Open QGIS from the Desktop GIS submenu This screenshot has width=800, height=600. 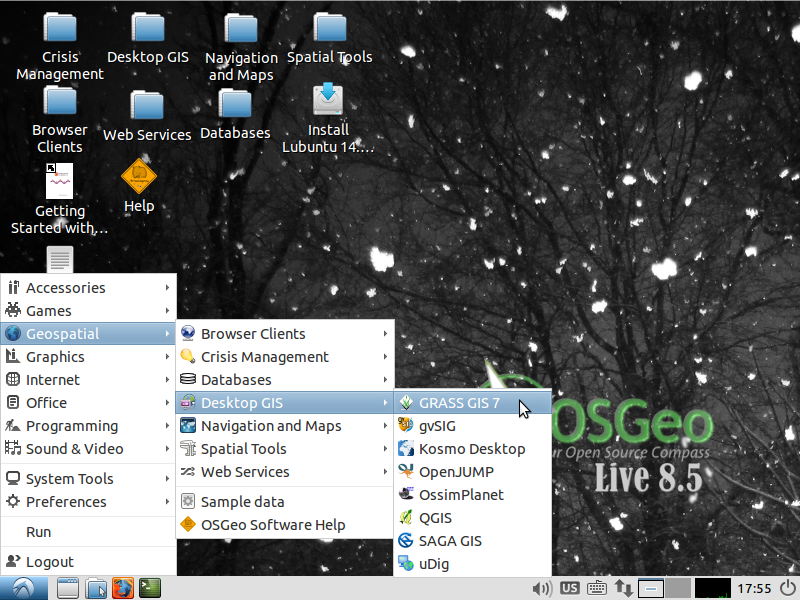472,518
